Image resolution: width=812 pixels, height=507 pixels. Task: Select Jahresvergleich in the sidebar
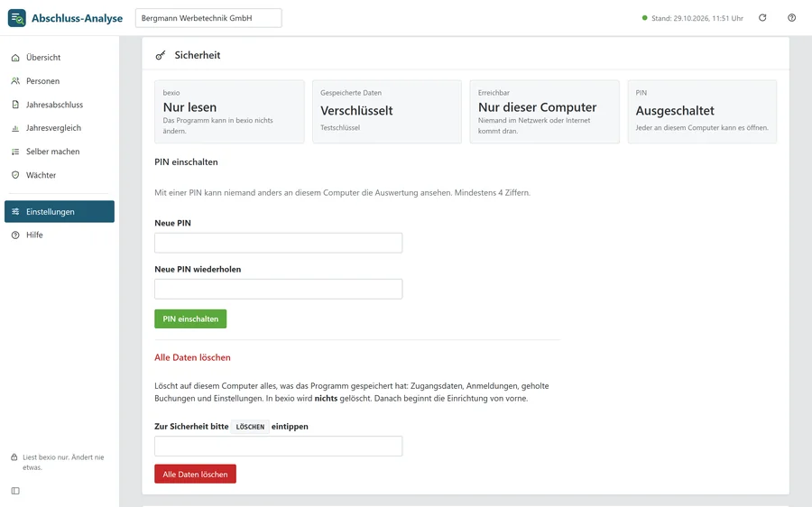tap(60, 128)
